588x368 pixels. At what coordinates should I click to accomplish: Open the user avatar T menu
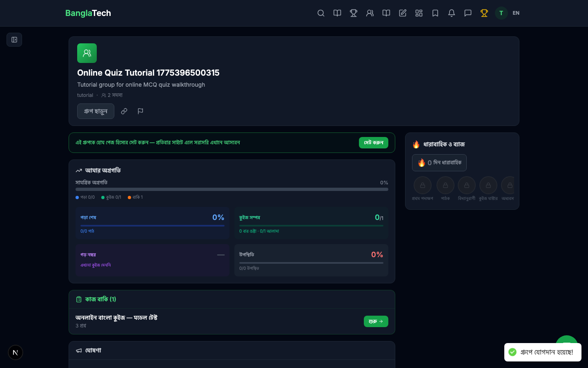click(x=501, y=13)
